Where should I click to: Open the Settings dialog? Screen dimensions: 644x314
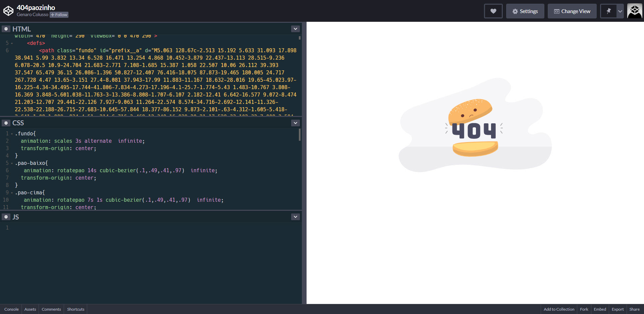click(x=525, y=11)
